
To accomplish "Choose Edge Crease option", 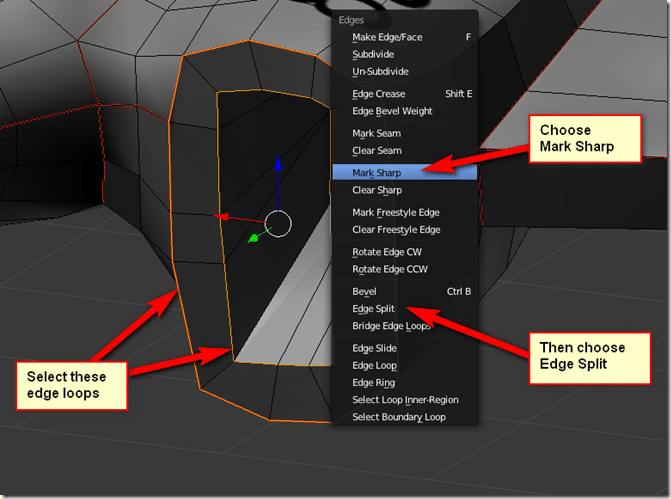I will [405, 94].
